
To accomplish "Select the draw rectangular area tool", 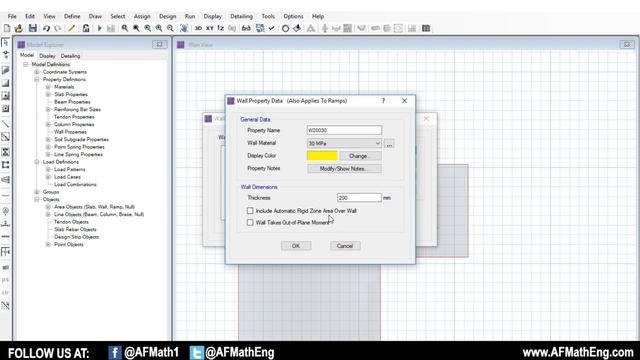I will point(5,83).
